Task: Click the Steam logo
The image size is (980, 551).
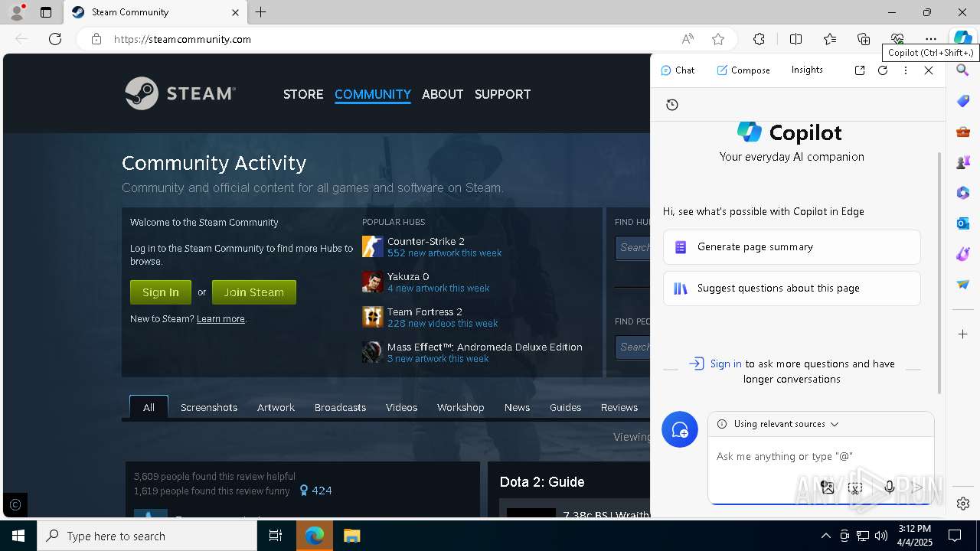Action: [181, 93]
